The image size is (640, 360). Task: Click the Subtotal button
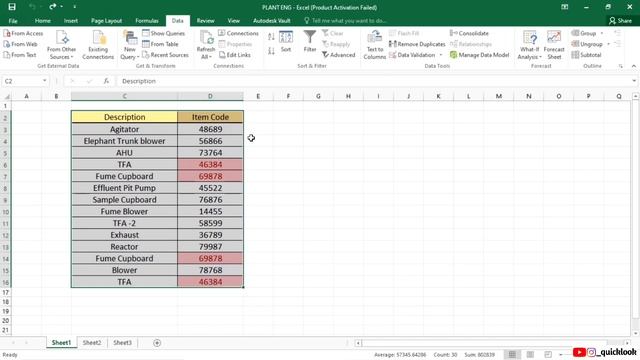click(x=587, y=55)
